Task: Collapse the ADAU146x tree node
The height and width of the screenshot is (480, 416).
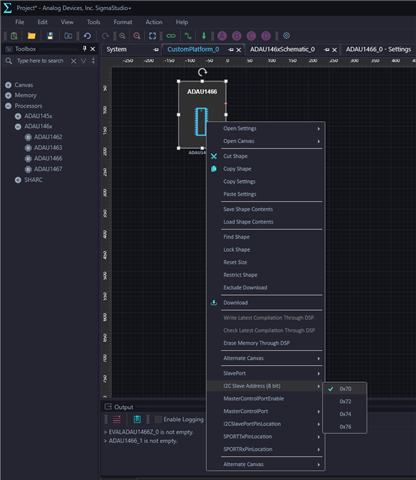Action: [18, 127]
